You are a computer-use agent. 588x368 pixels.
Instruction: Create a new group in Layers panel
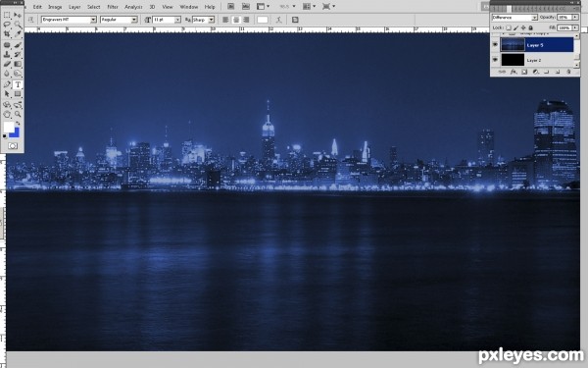click(x=547, y=72)
